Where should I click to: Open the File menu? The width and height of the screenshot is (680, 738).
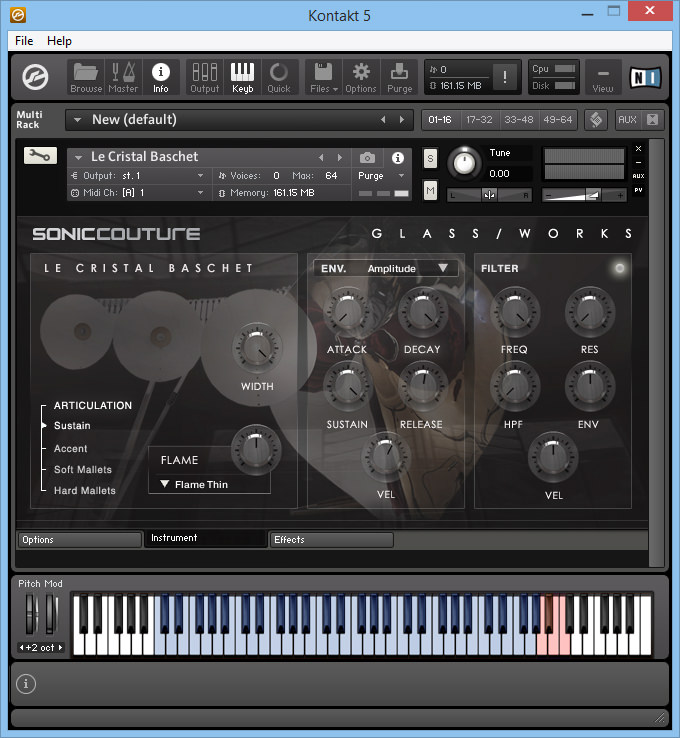tap(24, 41)
